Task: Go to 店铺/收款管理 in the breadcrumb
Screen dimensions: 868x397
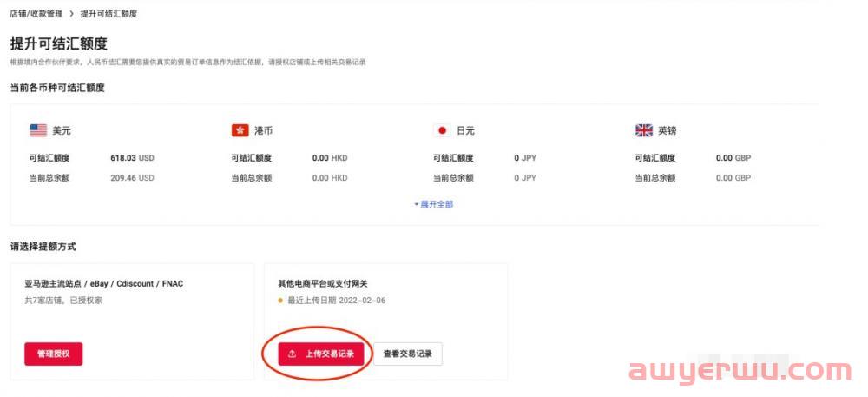Action: [x=36, y=14]
